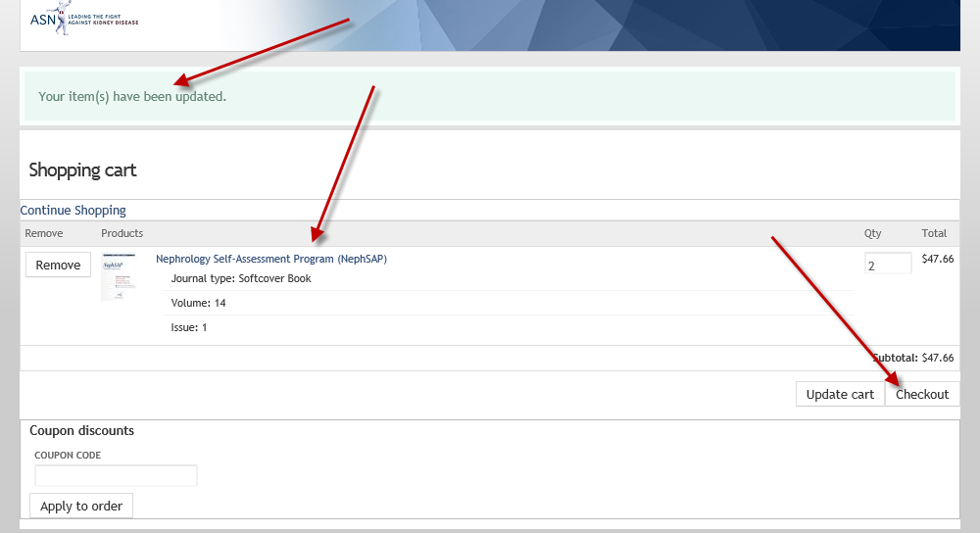Click the Continue Shopping link

pyautogui.click(x=73, y=210)
